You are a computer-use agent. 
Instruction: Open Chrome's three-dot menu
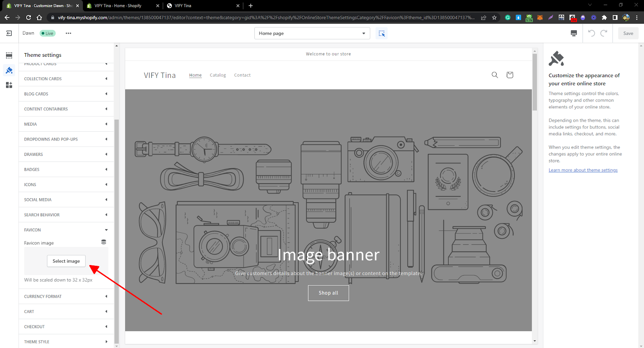click(x=637, y=17)
